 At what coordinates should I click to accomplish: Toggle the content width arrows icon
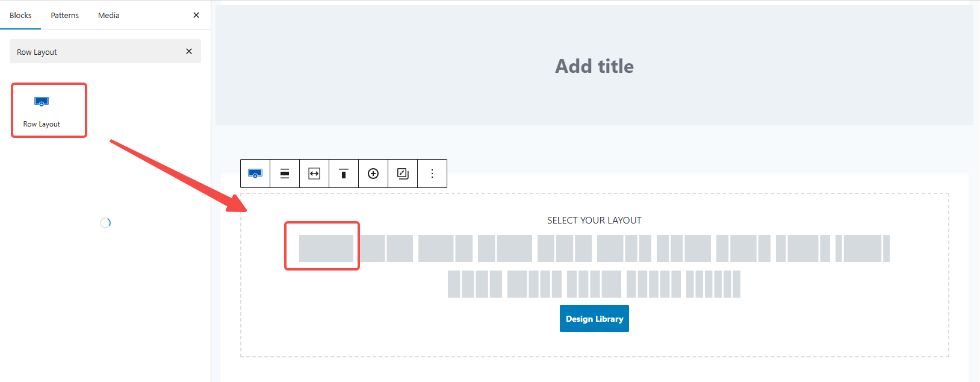pos(314,174)
